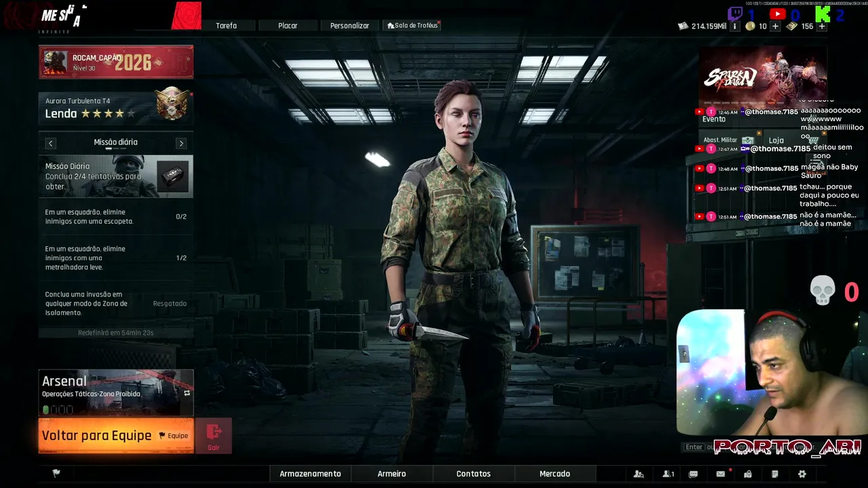
Task: Click the Evento link
Action: click(x=713, y=119)
